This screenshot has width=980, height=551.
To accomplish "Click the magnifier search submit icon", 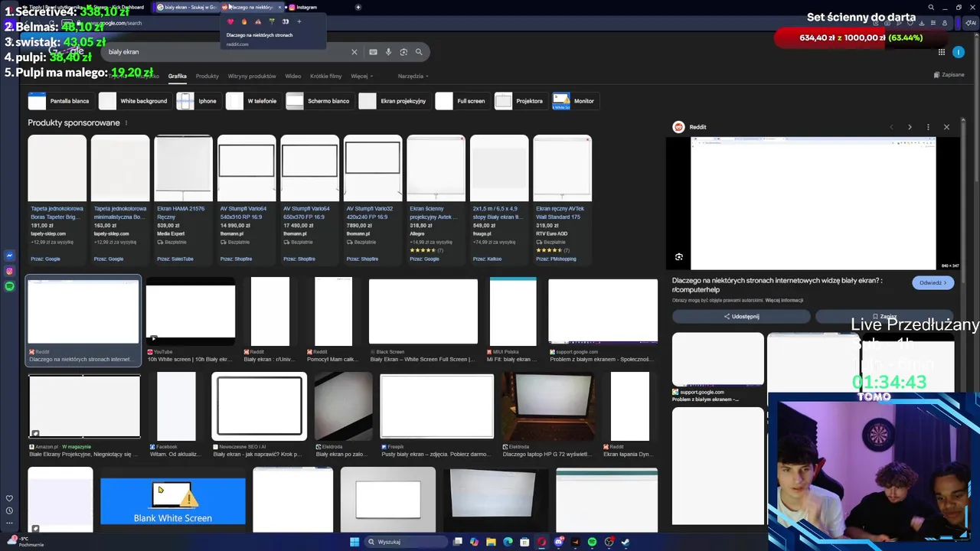I will [419, 52].
